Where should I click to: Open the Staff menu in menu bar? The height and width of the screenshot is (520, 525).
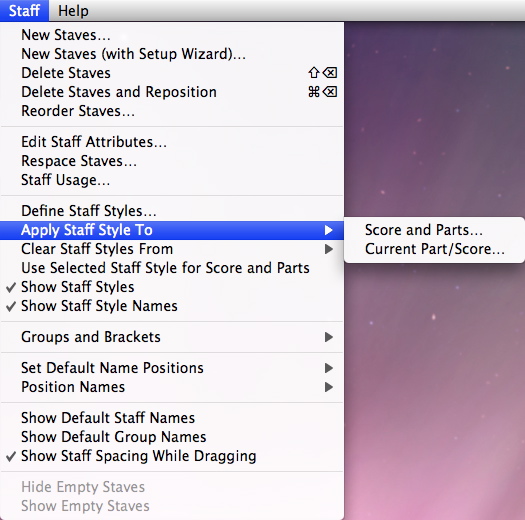(24, 10)
